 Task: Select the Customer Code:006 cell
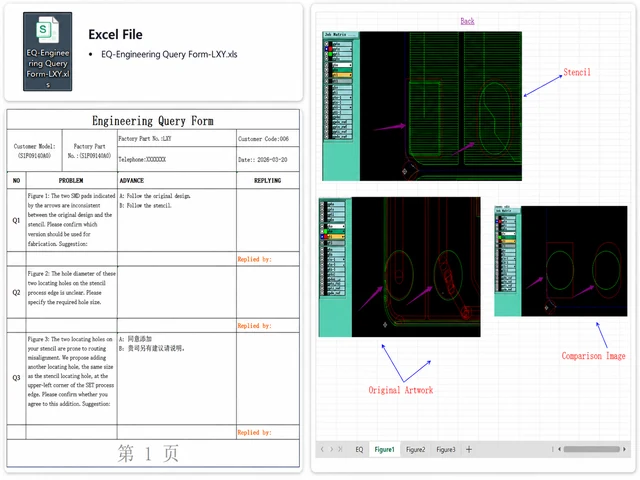268,138
